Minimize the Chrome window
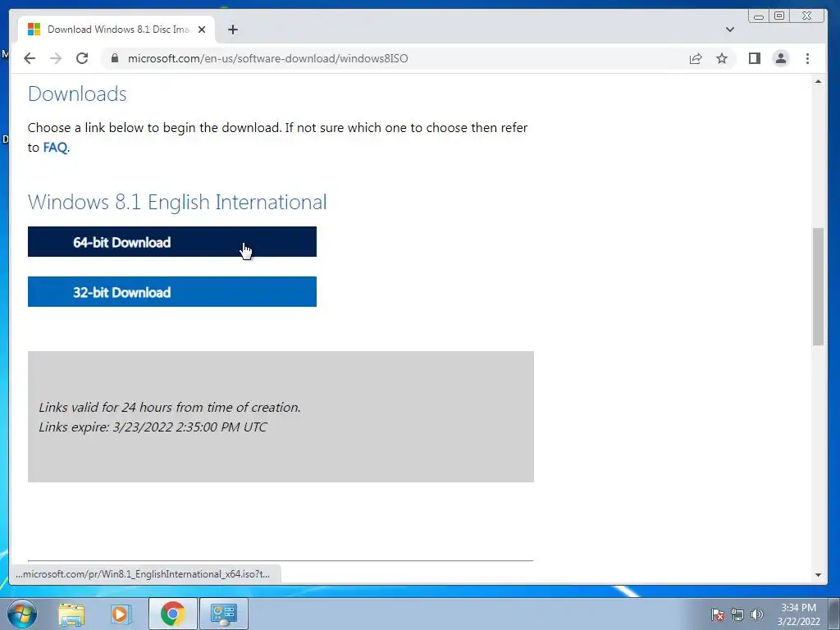 click(x=759, y=16)
